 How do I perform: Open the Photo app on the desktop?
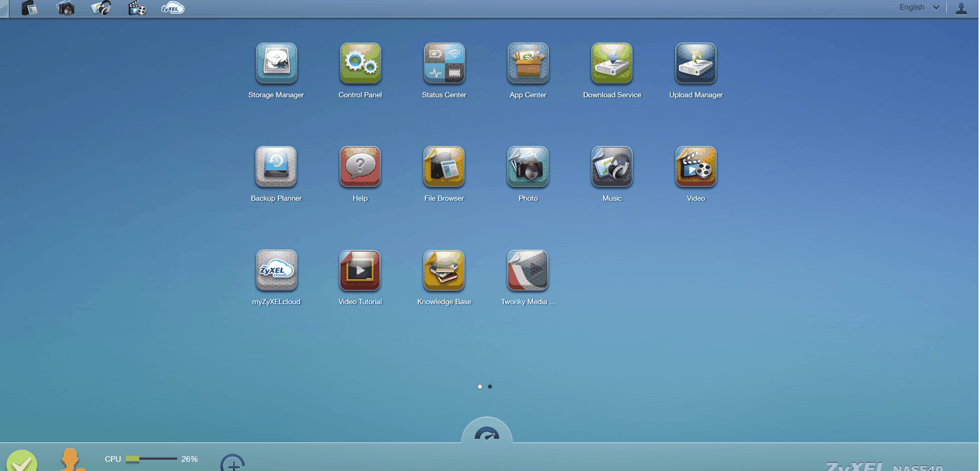point(528,167)
